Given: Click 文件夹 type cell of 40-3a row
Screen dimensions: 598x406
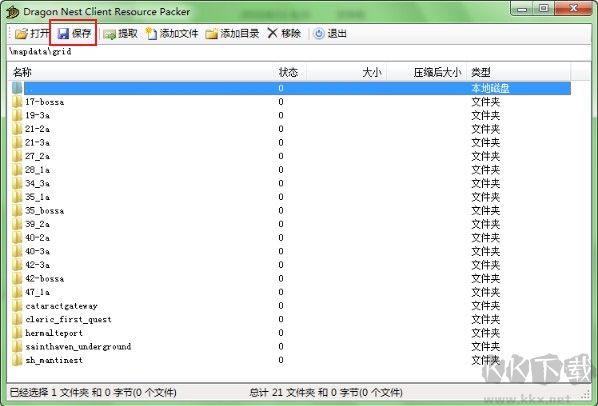Looking at the screenshot, I should coord(485,251).
